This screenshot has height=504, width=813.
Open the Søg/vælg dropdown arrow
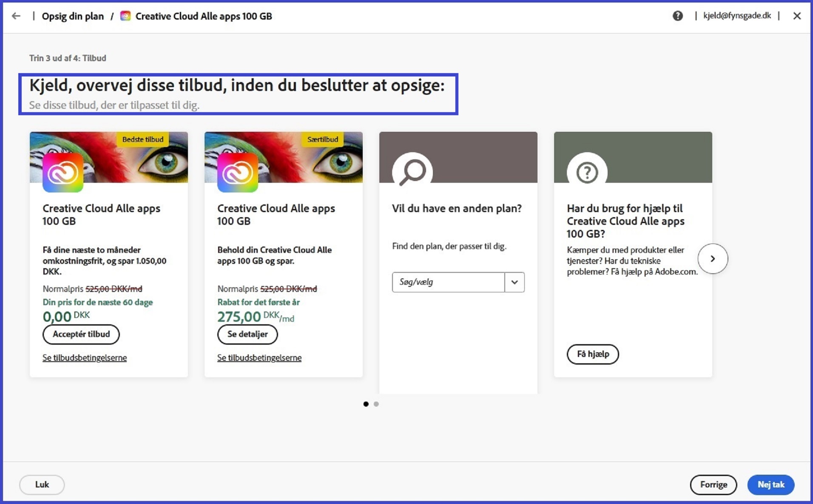coord(515,282)
